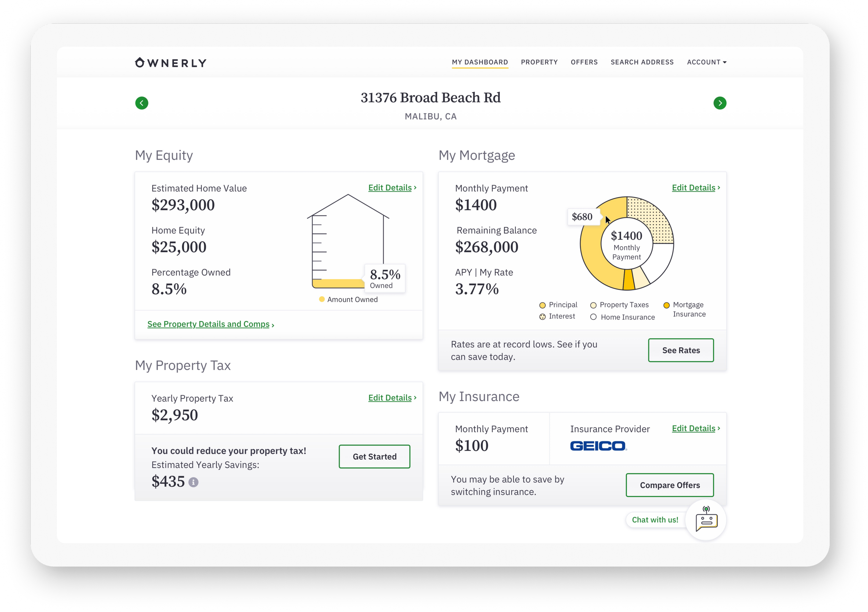Open the Offers nav item
Image resolution: width=868 pixels, height=612 pixels.
tap(584, 62)
